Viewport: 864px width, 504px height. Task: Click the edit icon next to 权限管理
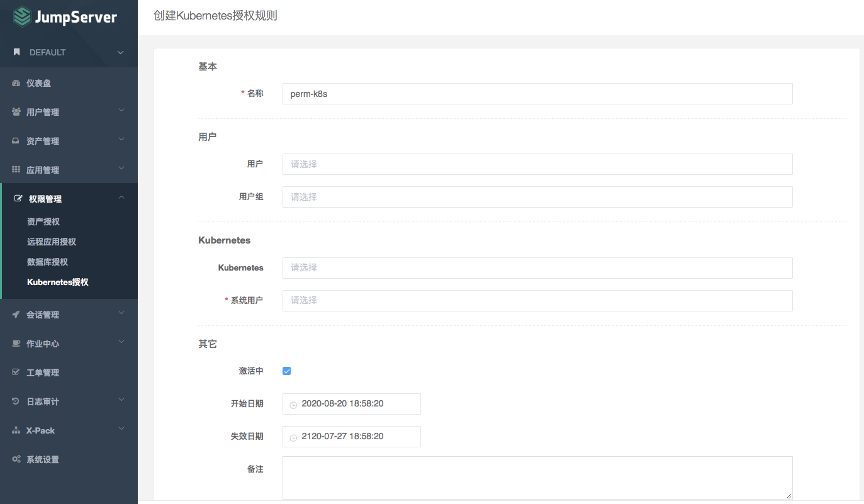click(x=18, y=199)
